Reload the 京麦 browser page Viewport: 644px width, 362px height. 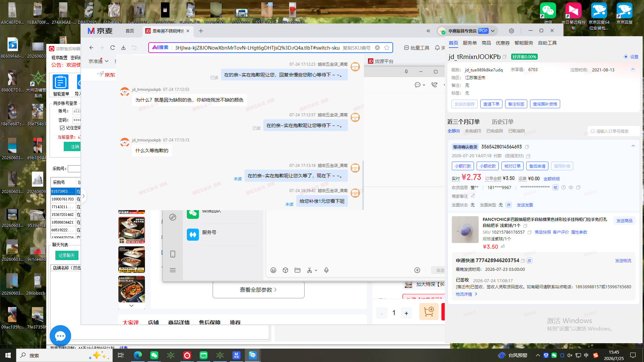(113, 48)
